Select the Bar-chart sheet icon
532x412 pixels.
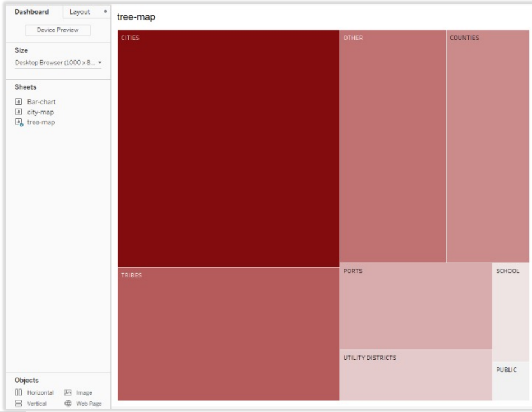coord(18,101)
